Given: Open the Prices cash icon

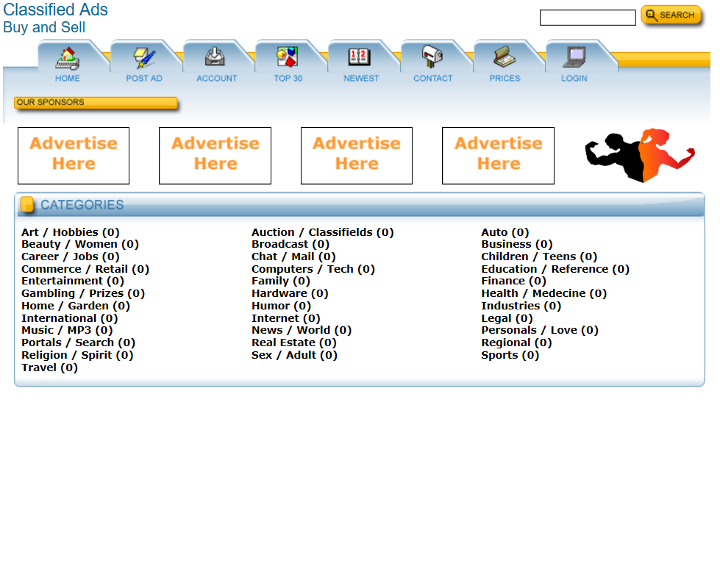Looking at the screenshot, I should tap(505, 57).
